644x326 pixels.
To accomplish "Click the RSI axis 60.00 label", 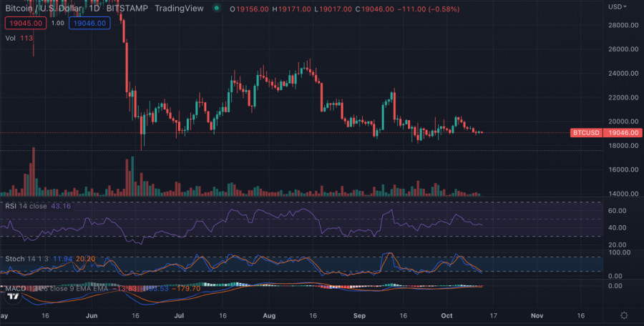I will (618, 211).
